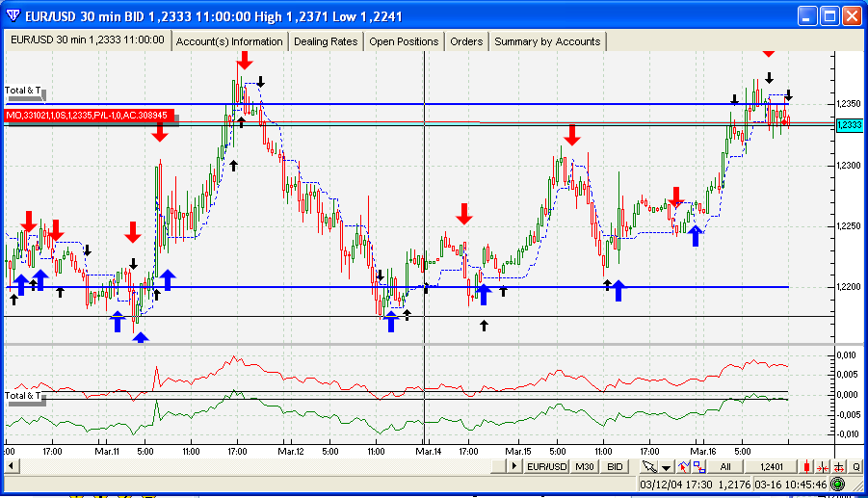Click the green connection status indicator

838,485
